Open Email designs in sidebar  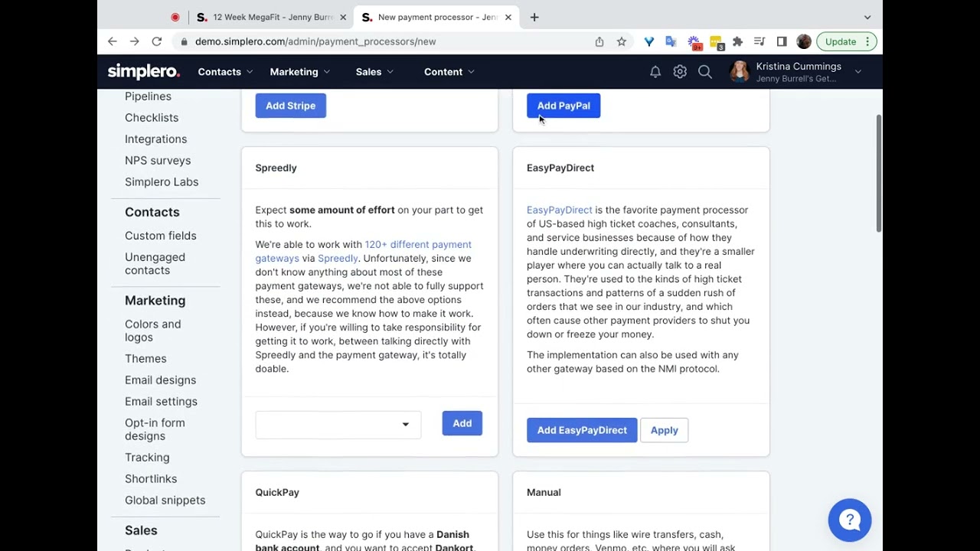click(160, 380)
